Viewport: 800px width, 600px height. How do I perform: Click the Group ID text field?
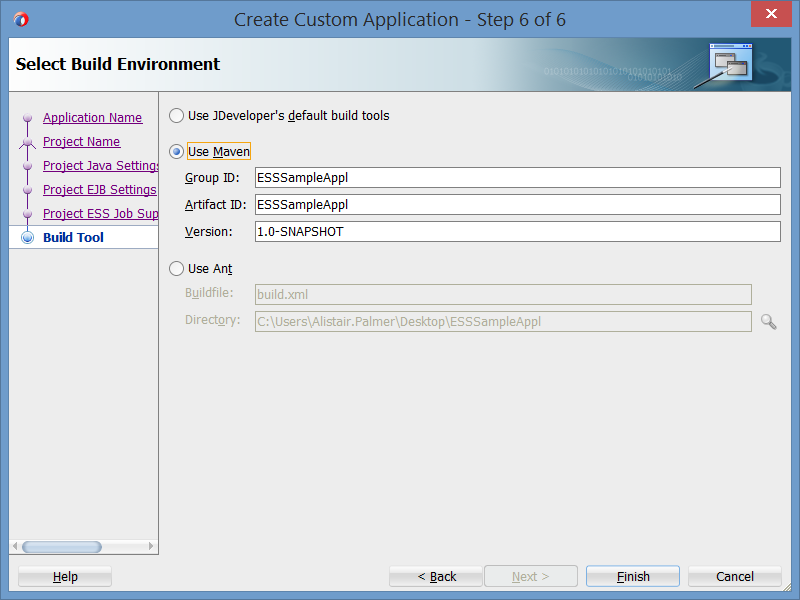click(x=517, y=178)
